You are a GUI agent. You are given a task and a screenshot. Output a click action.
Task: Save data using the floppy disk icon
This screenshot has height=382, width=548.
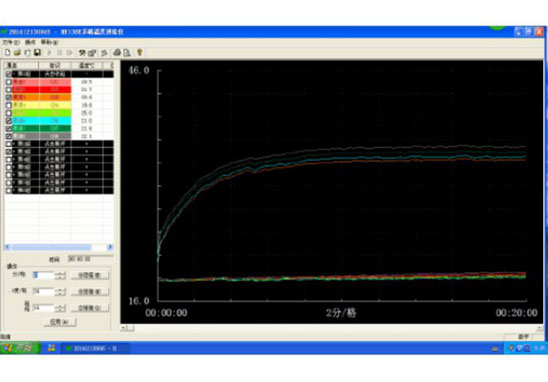pos(37,53)
